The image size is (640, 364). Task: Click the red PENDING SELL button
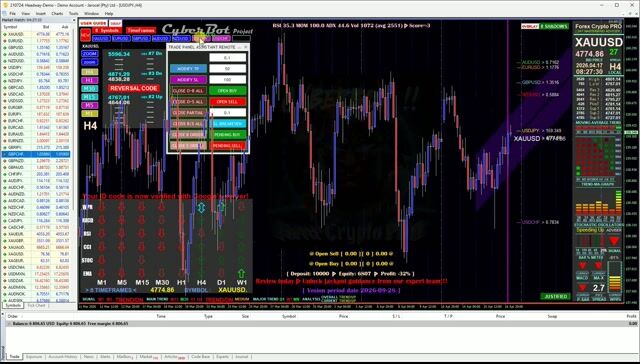tap(228, 146)
